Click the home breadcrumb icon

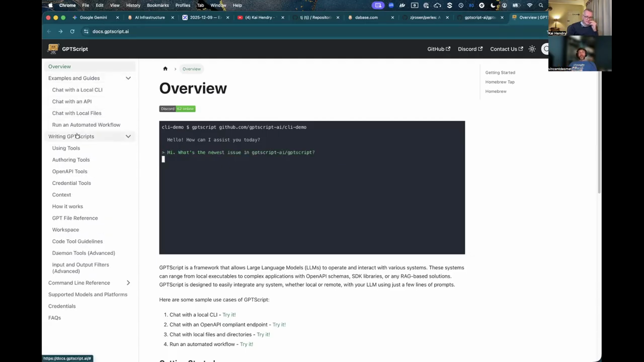(x=165, y=69)
